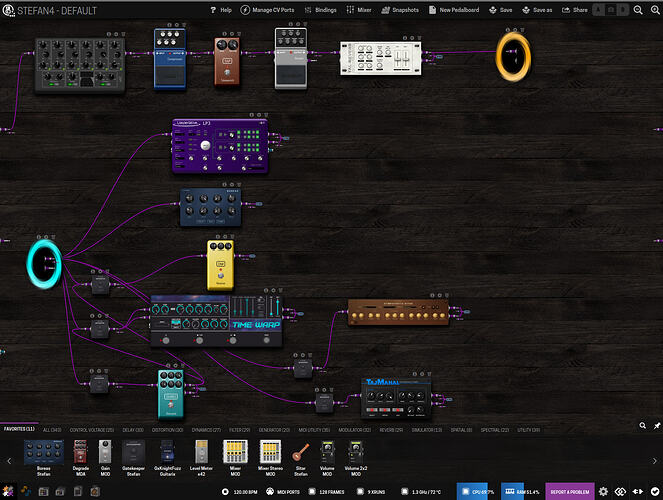Open the Bindings panel

tap(321, 10)
